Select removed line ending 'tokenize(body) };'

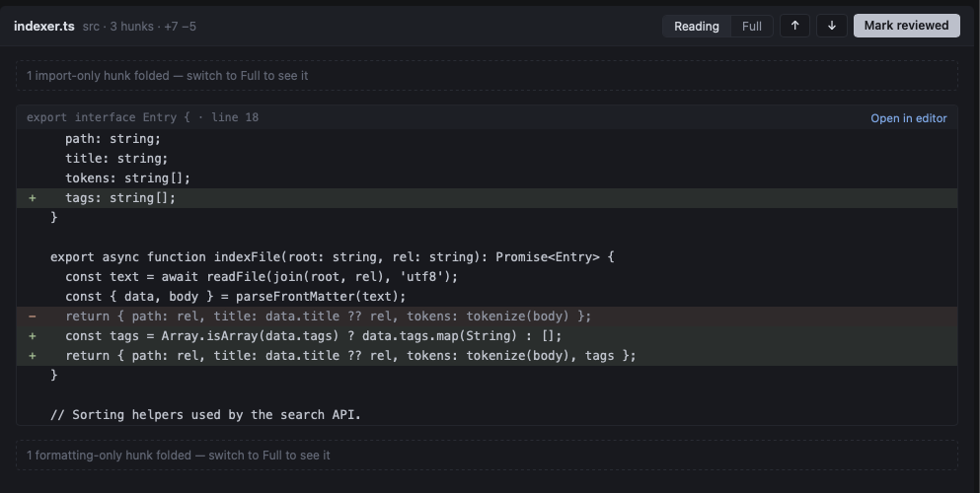pos(487,317)
